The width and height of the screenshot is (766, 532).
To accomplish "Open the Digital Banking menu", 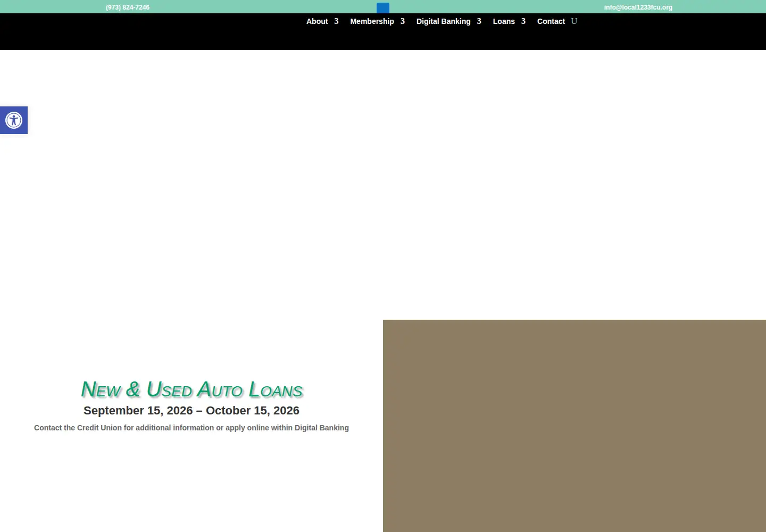I will 443,21.
